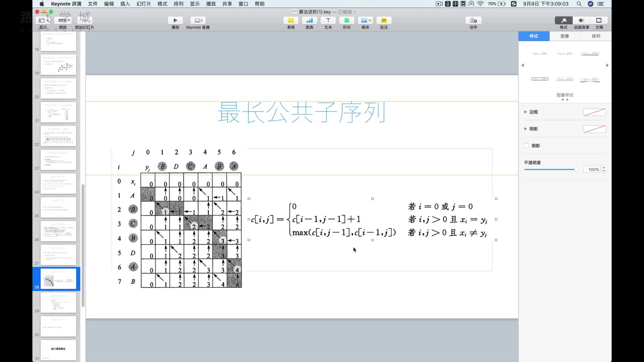Image resolution: width=644 pixels, height=362 pixels.
Task: Open the Document inspector
Action: (x=599, y=20)
